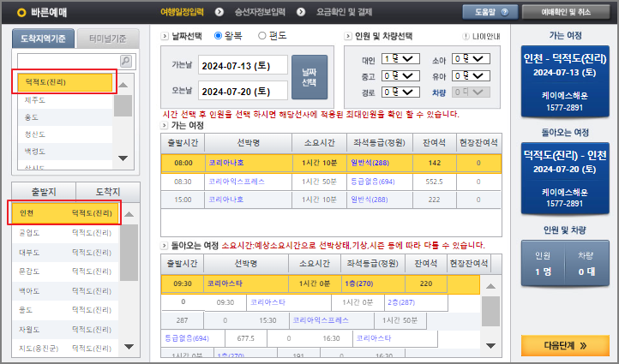619x364 pixels.
Task: Switch to the 도착지역기준 tab
Action: click(x=43, y=39)
